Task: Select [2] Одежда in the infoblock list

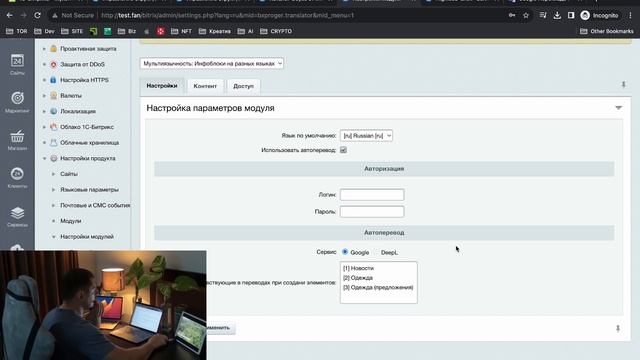Action: click(x=358, y=278)
